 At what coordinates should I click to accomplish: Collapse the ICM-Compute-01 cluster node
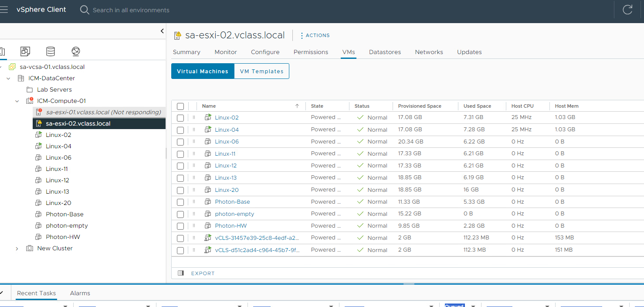[17, 101]
